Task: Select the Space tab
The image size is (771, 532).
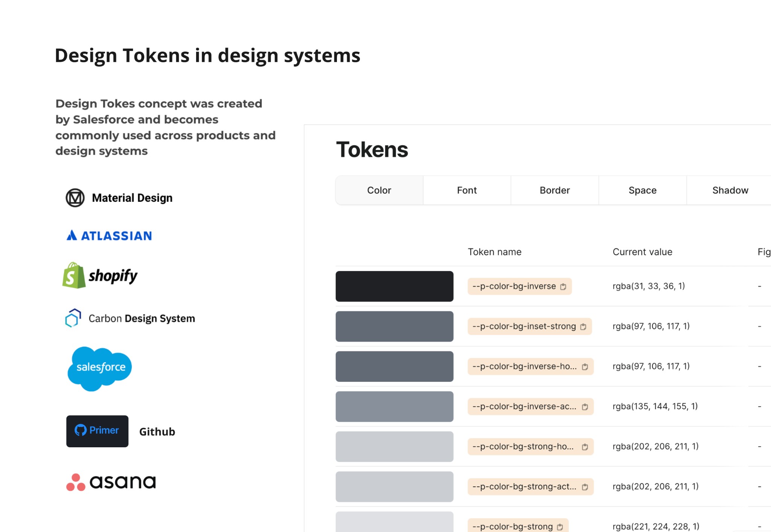Action: (642, 190)
